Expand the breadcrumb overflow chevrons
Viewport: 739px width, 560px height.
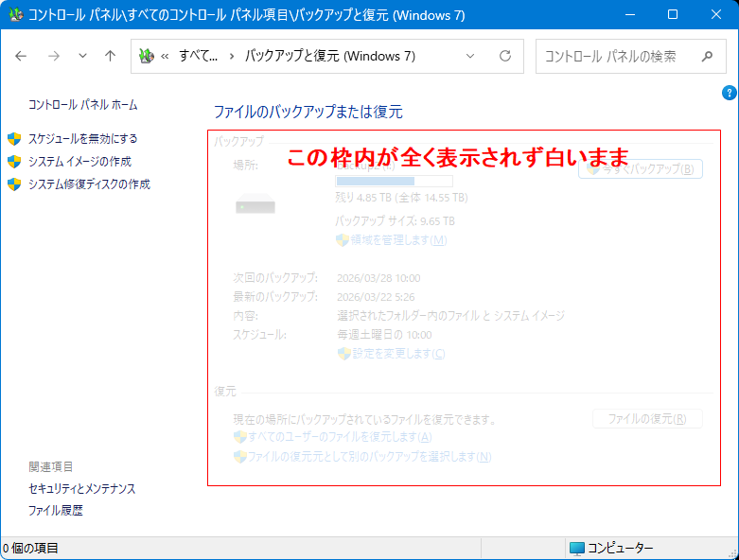tap(166, 56)
